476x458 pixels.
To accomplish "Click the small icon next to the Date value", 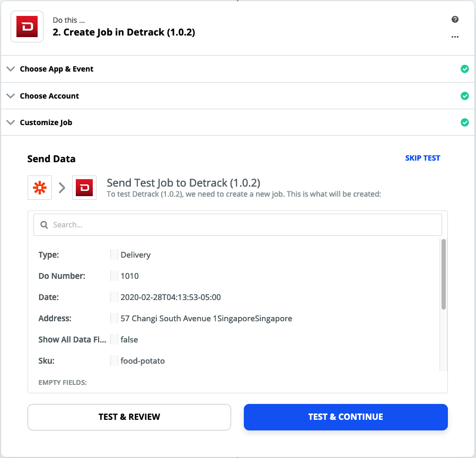I will 114,297.
